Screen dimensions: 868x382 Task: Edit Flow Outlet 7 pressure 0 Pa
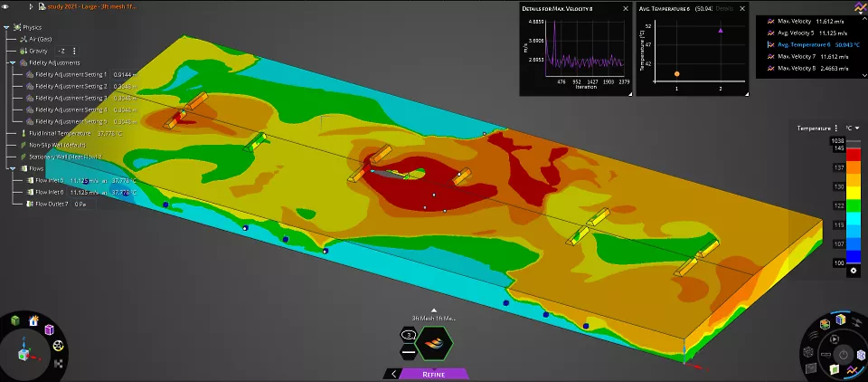click(82, 204)
